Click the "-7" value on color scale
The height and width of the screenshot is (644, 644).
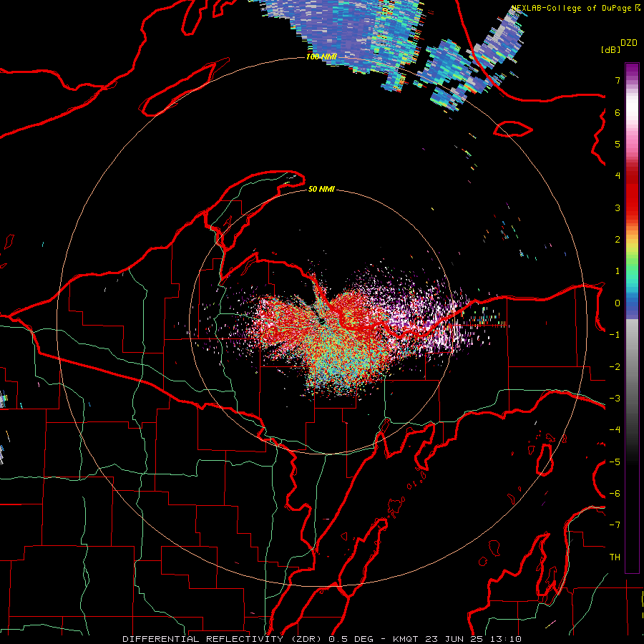[615, 525]
